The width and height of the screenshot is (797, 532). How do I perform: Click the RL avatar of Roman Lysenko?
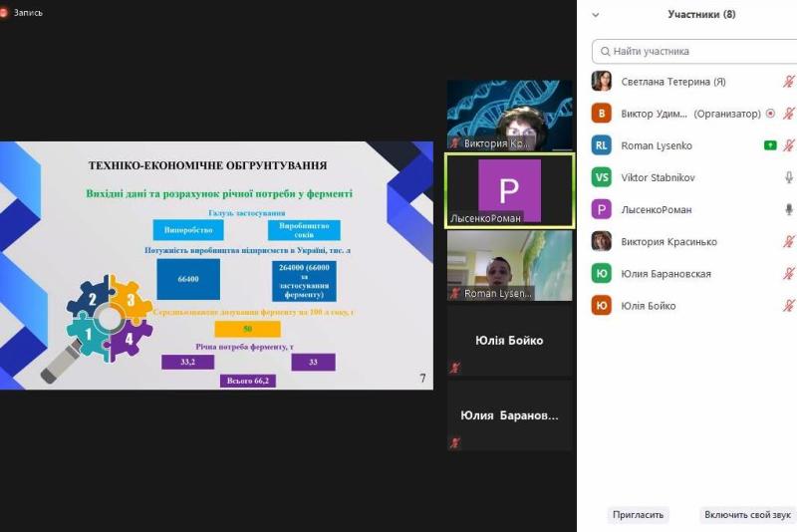[x=602, y=145]
